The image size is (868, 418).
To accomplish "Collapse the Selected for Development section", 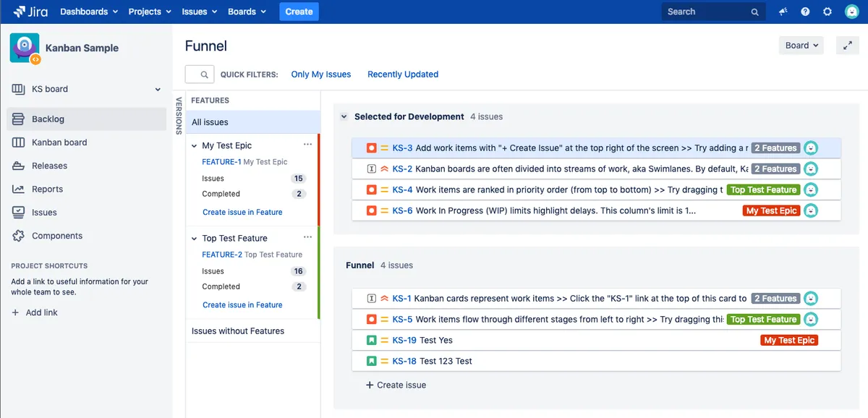I will pos(344,116).
